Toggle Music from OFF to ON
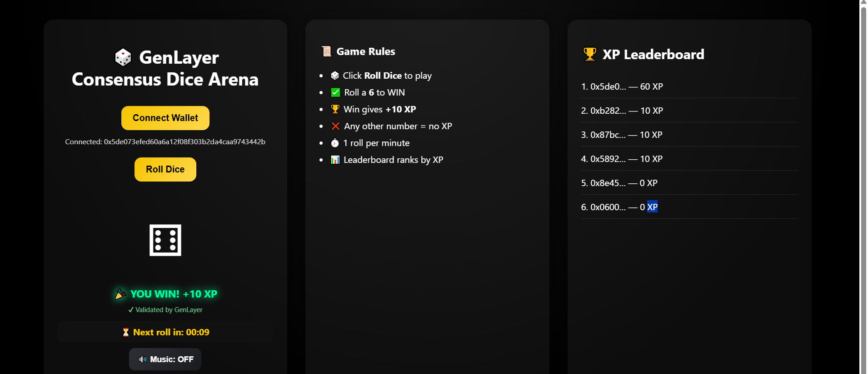The image size is (868, 374). pos(165,359)
